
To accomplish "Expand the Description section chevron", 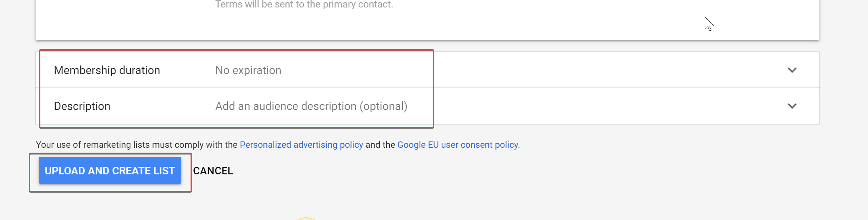I will tap(792, 106).
